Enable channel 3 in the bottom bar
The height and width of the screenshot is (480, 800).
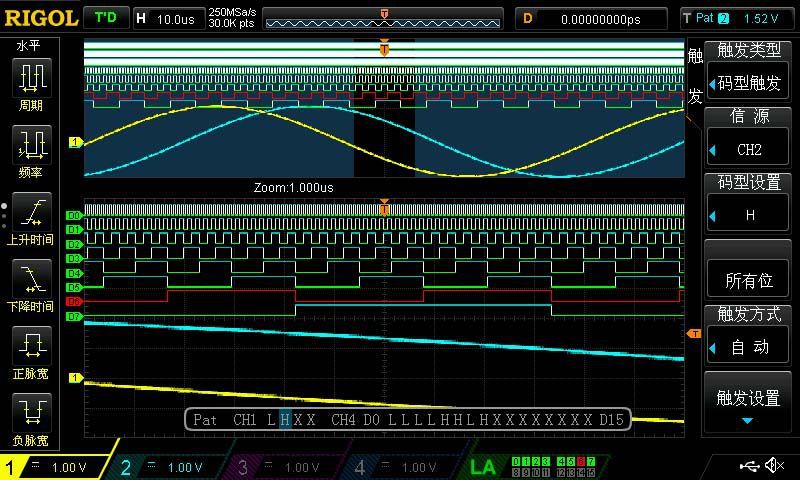click(285, 467)
